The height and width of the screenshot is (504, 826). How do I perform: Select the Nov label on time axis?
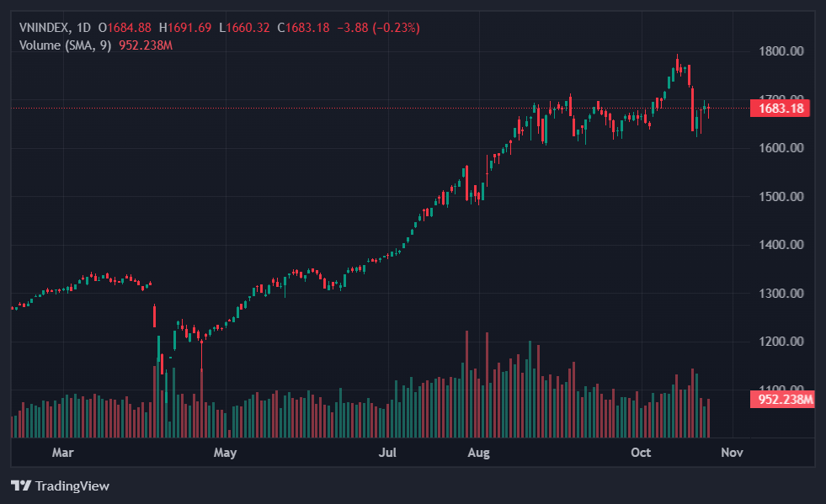tap(732, 453)
